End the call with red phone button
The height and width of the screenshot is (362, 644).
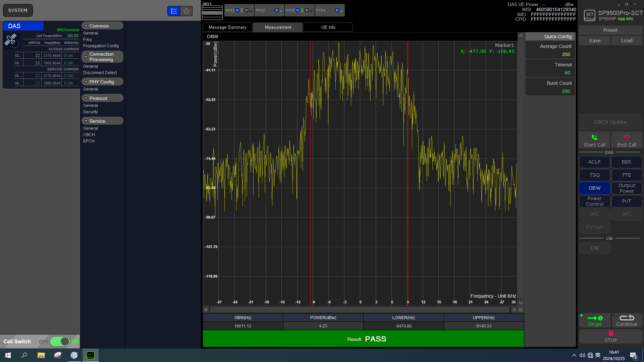627,140
